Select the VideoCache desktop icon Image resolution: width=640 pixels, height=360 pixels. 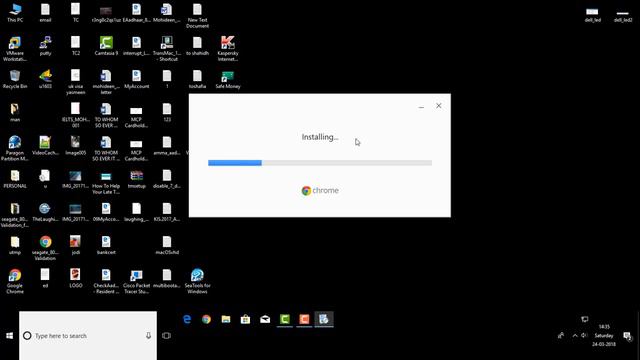(x=45, y=146)
